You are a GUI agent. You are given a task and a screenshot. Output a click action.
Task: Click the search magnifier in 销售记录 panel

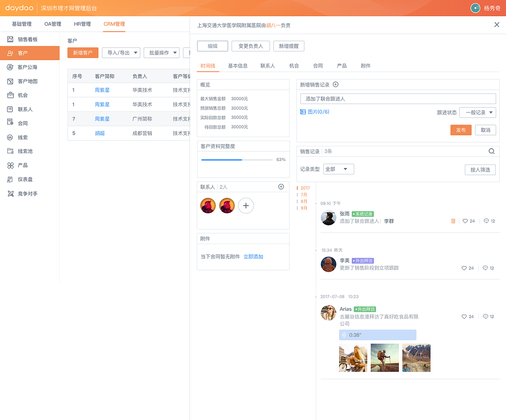click(x=491, y=151)
